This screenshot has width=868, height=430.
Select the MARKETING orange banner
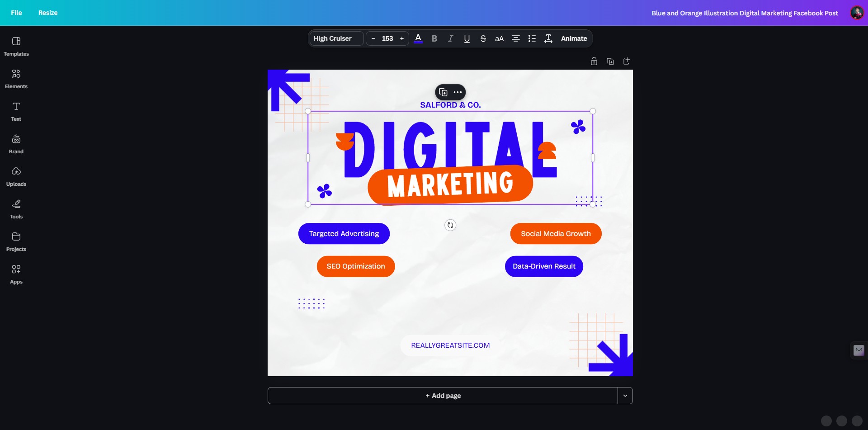[x=450, y=185]
